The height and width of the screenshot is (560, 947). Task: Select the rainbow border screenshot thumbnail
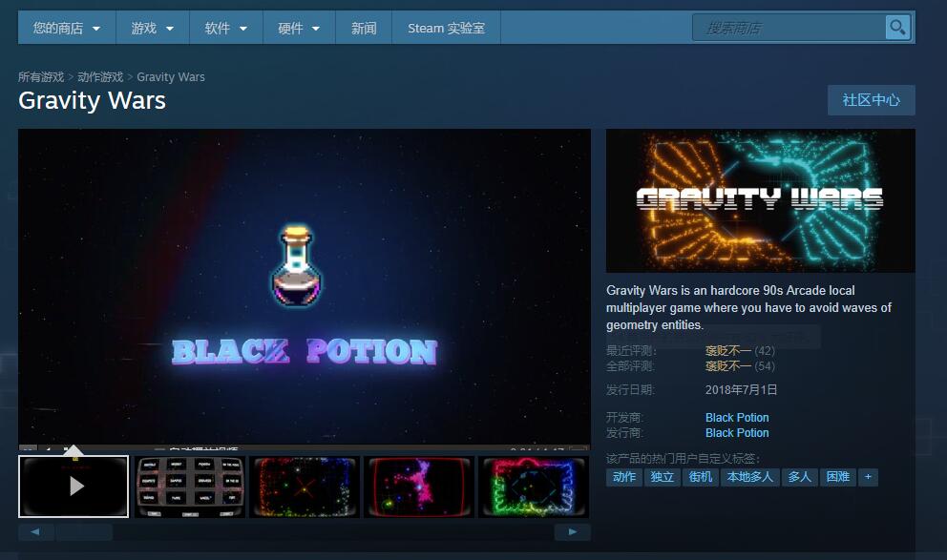[x=534, y=487]
